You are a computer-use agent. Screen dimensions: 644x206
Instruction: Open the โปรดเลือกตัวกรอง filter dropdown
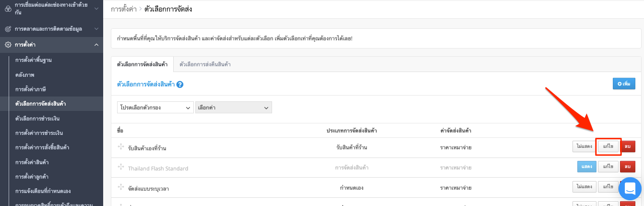pyautogui.click(x=155, y=108)
